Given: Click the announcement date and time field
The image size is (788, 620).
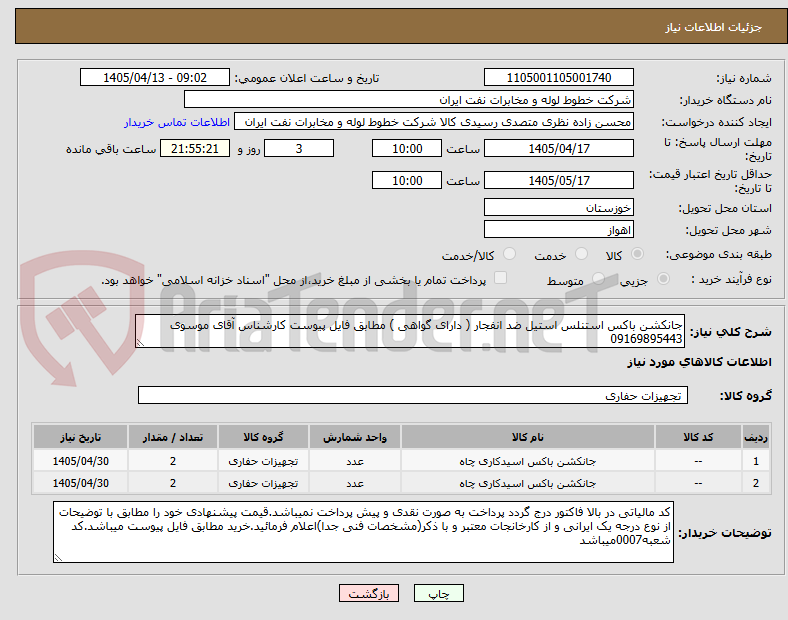Looking at the screenshot, I should [155, 77].
